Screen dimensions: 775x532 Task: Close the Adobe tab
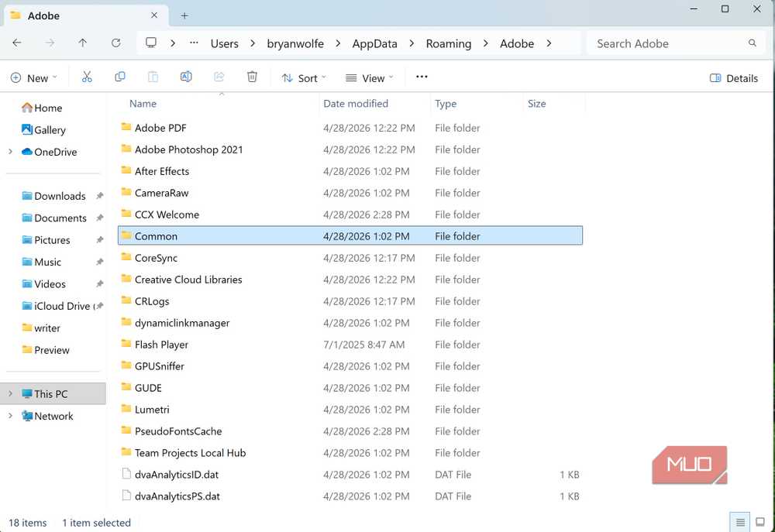[x=154, y=15]
